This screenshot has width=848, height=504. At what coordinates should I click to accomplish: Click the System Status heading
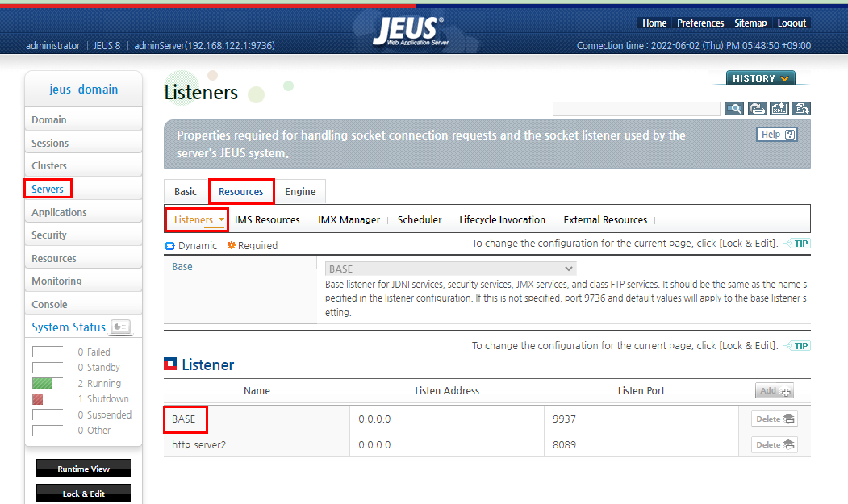(68, 327)
